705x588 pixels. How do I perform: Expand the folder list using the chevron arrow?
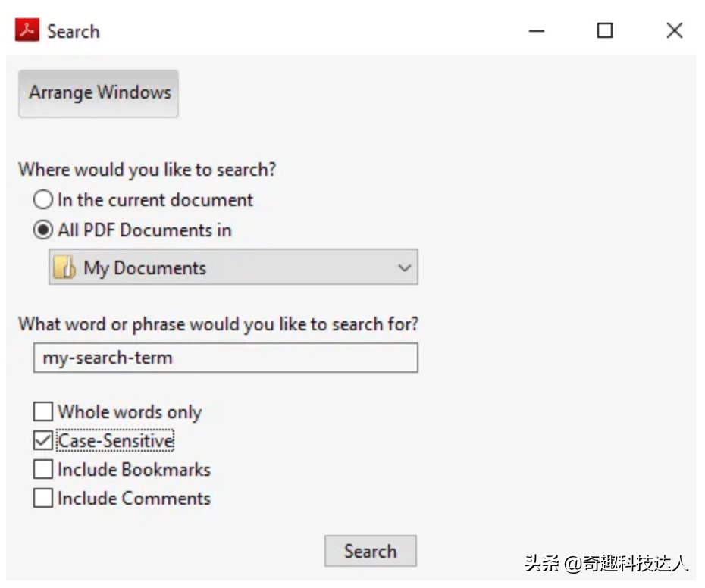[405, 268]
